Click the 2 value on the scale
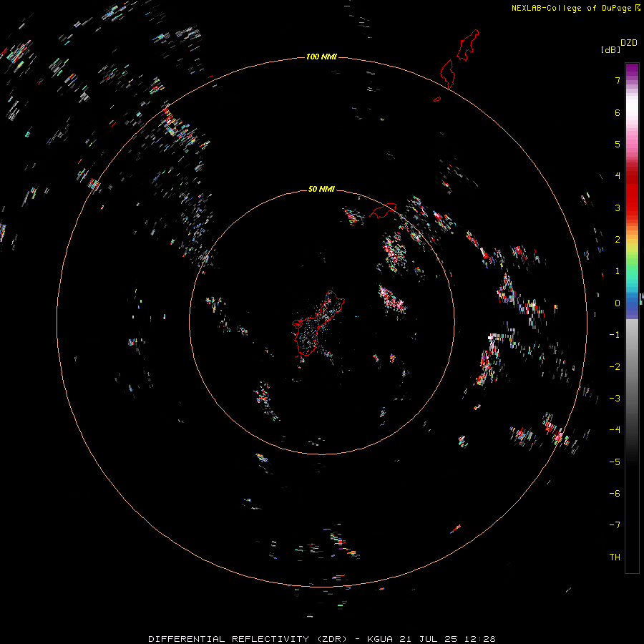The image size is (644, 644). point(618,240)
